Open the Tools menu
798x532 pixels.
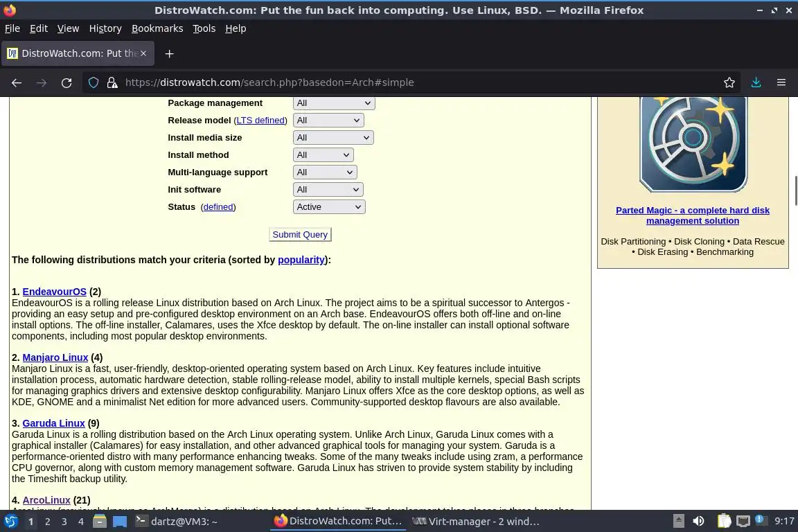pos(204,28)
